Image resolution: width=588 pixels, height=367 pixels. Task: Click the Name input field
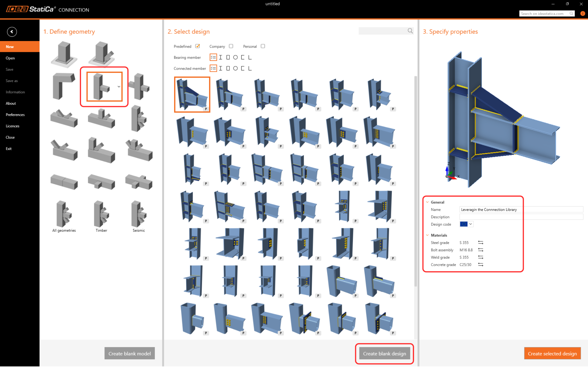521,209
